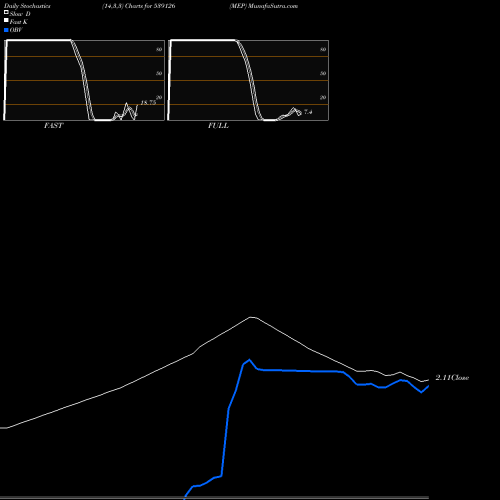
Task: Click the 20 level label in FAST chart
Action: (159, 97)
